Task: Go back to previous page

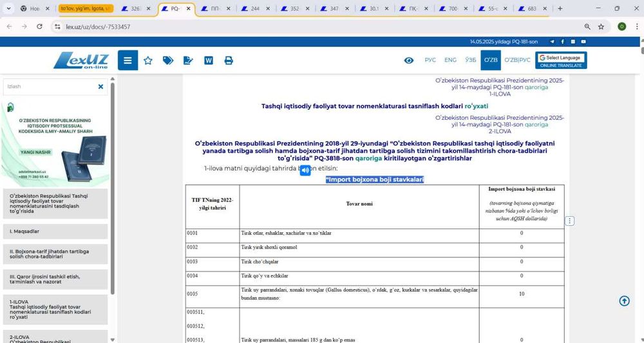Action: [10, 26]
